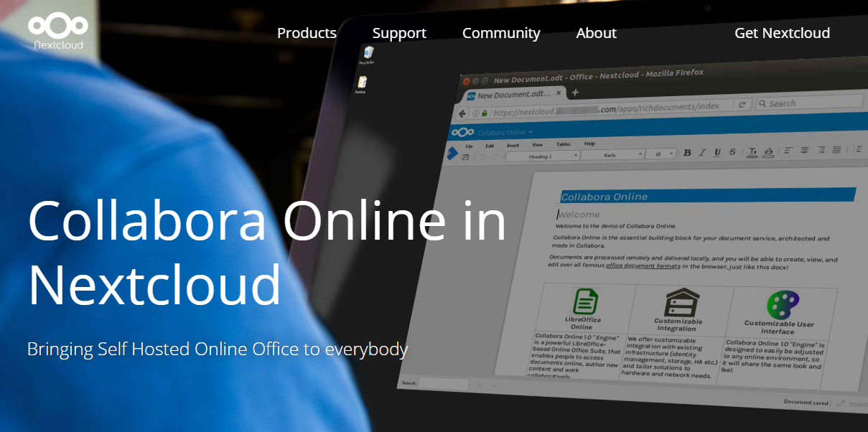Open the Community menu

[501, 33]
